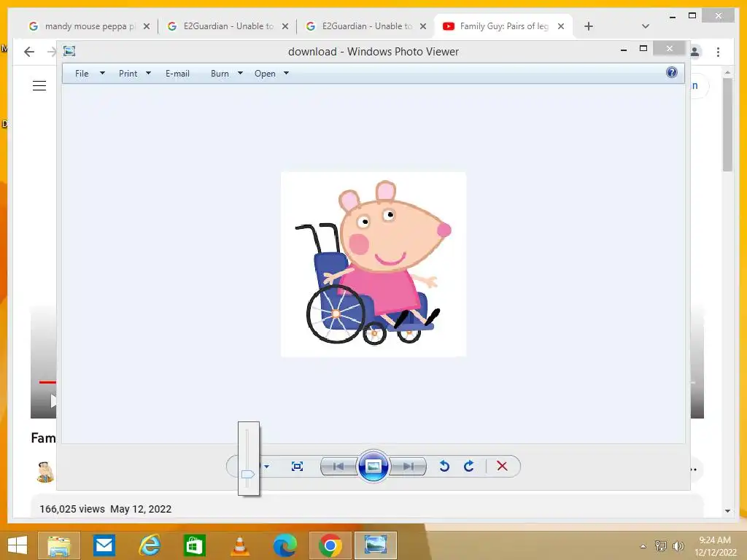Image resolution: width=747 pixels, height=560 pixels.
Task: Close the first E2Guardian tab
Action: click(x=285, y=26)
